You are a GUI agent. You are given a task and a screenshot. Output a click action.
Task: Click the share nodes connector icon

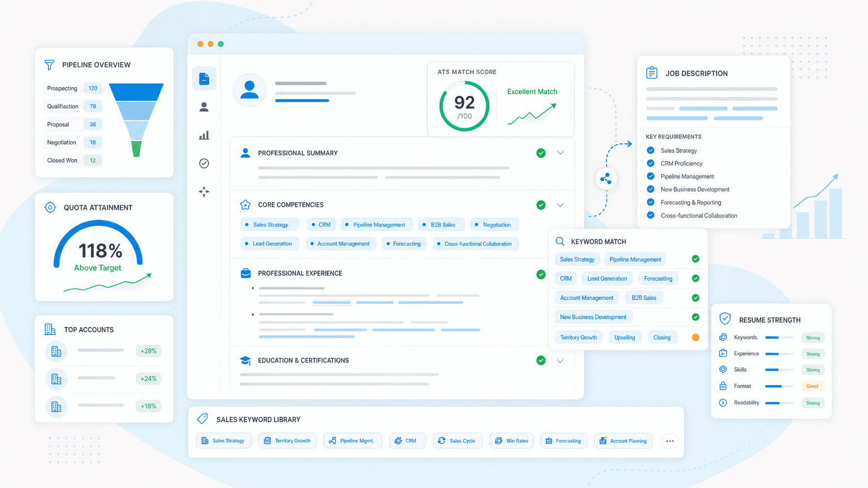tap(606, 179)
